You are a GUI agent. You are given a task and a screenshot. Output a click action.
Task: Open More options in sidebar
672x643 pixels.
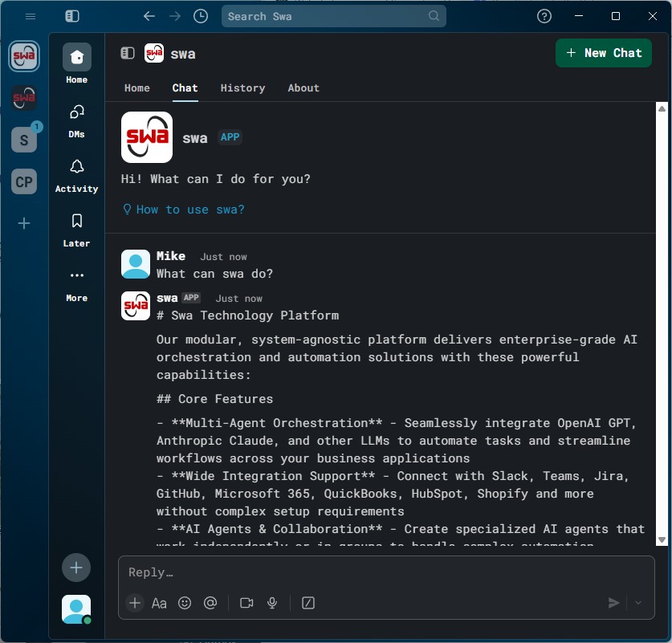point(77,285)
